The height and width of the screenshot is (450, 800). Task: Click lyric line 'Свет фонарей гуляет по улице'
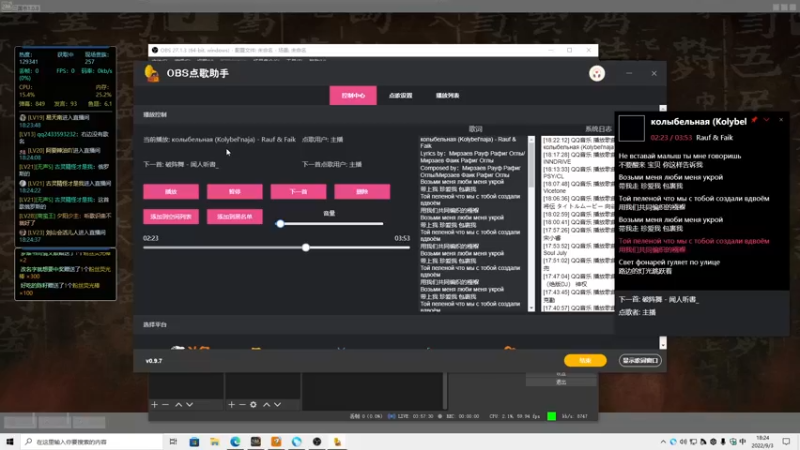669,262
